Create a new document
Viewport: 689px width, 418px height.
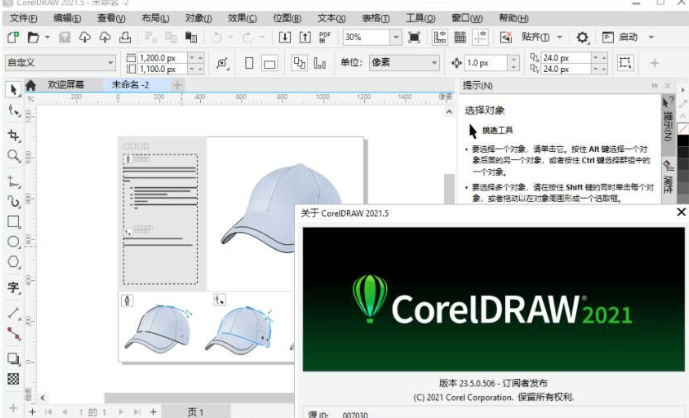[x=13, y=37]
